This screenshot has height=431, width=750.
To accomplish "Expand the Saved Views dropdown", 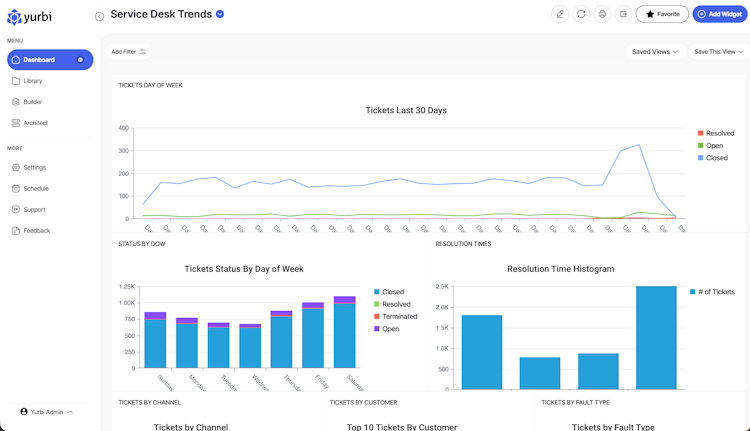I will coord(655,52).
